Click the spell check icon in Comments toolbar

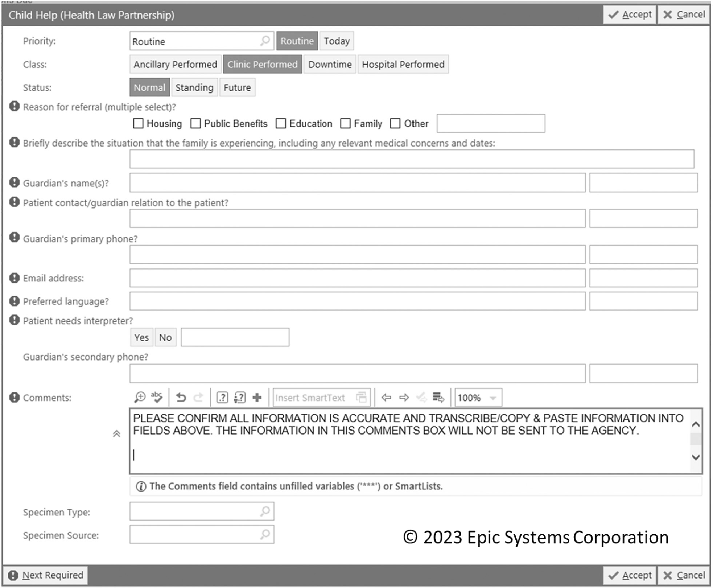[157, 398]
